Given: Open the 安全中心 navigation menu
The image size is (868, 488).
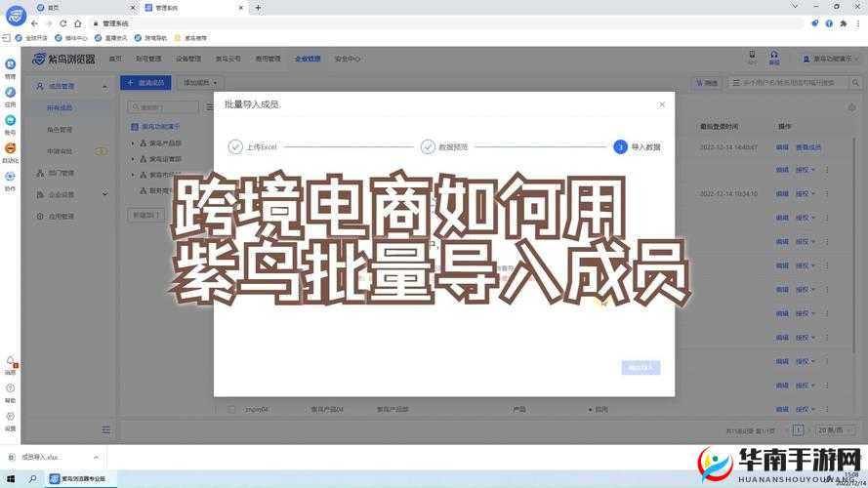Looking at the screenshot, I should 347,59.
